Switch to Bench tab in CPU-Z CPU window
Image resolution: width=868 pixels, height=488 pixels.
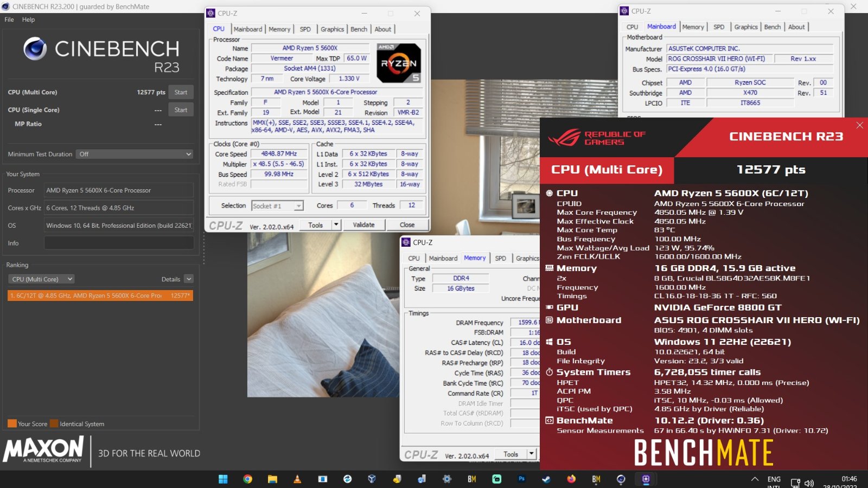359,29
